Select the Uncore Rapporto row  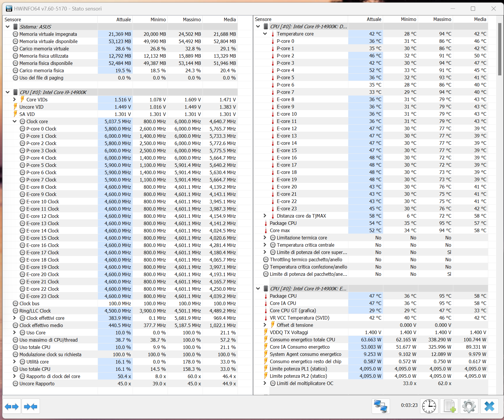(x=120, y=384)
